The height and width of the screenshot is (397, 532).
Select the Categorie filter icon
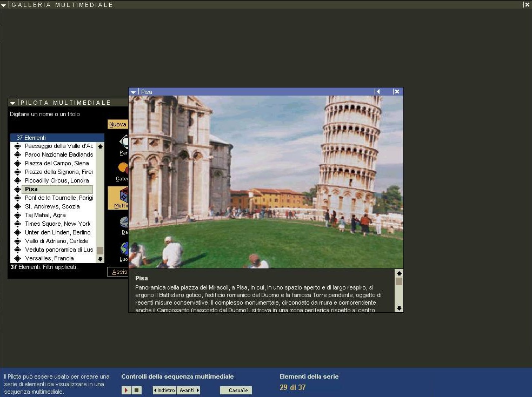[123, 170]
